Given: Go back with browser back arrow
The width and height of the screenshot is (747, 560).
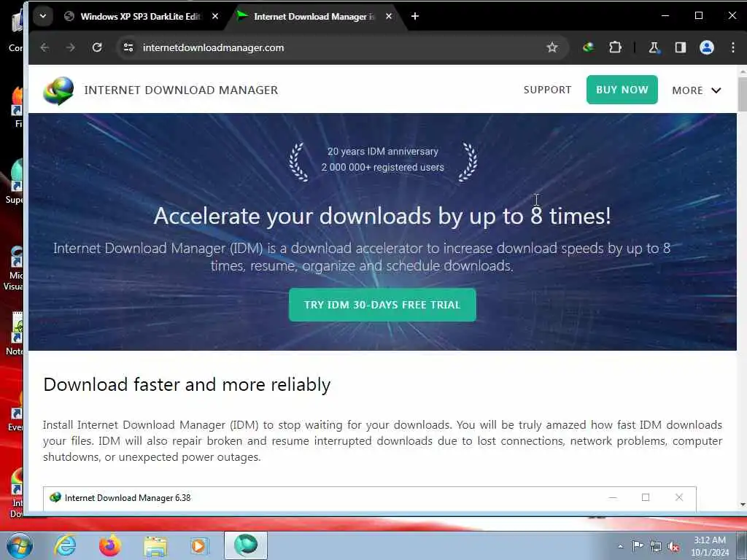Looking at the screenshot, I should tap(44, 47).
